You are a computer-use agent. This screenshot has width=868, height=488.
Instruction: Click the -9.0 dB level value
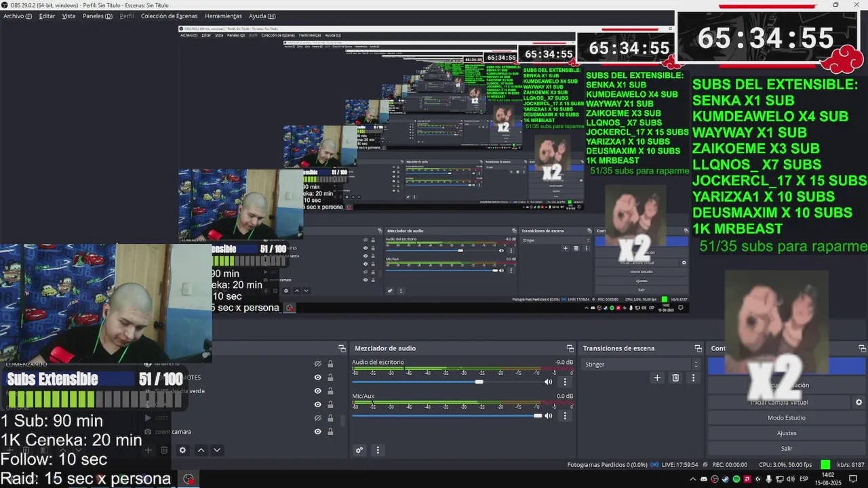(564, 363)
